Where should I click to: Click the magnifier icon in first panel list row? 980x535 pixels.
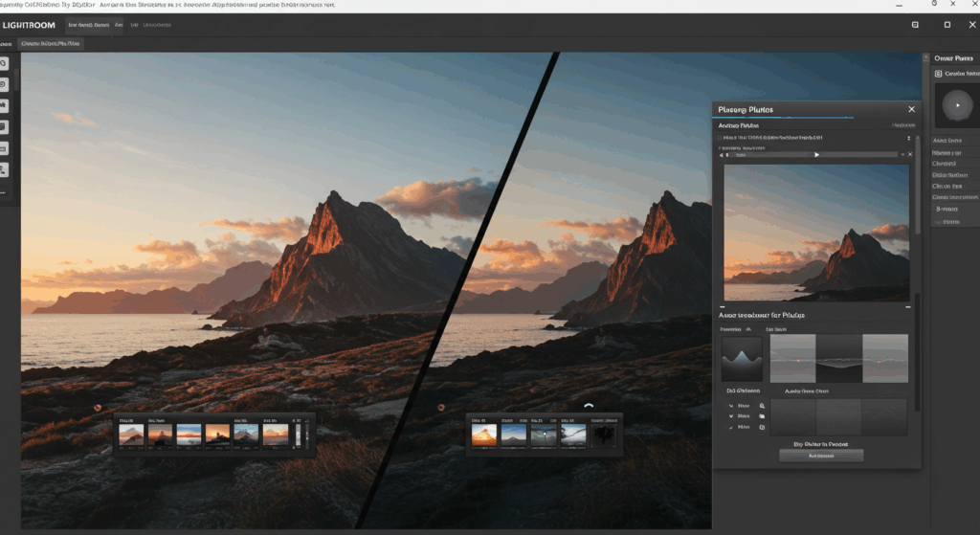pos(762,406)
